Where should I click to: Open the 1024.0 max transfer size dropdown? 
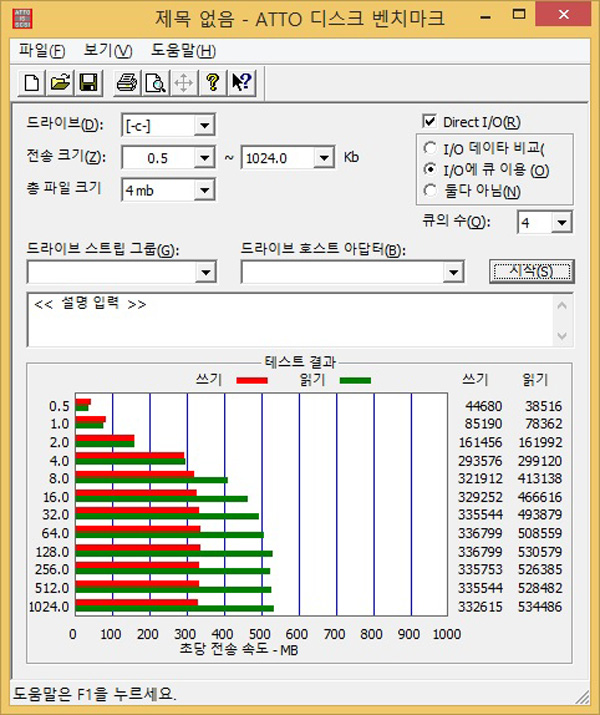click(323, 157)
